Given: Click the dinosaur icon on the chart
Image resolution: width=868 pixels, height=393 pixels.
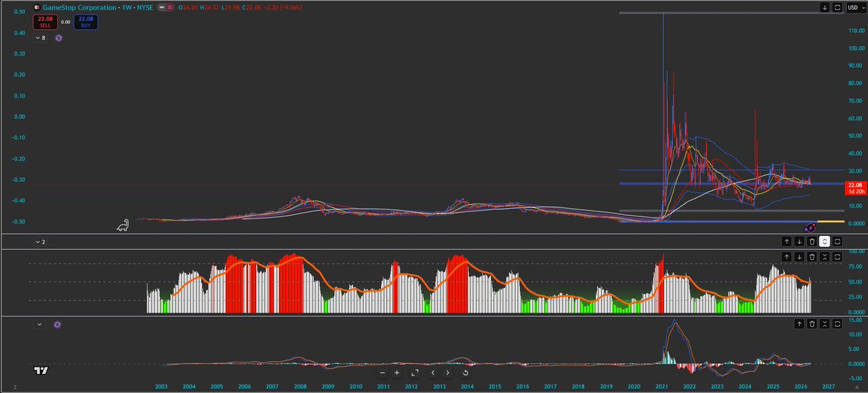Looking at the screenshot, I should (124, 226).
